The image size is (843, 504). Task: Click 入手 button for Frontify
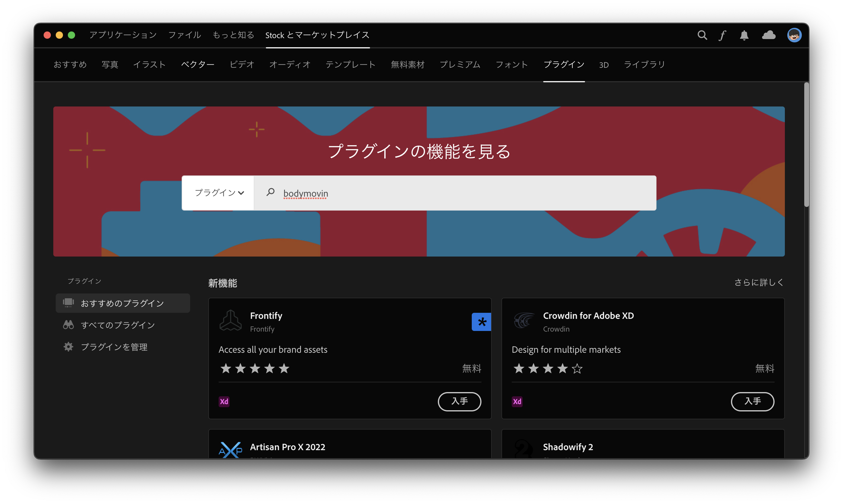click(459, 401)
